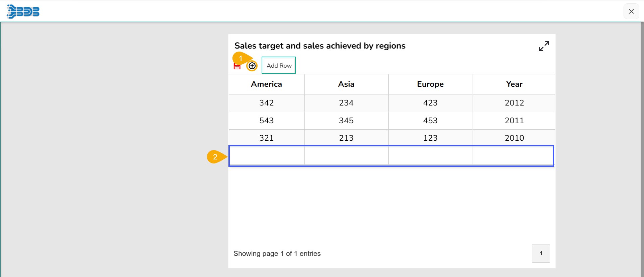Select the Year cell showing 2011
Image resolution: width=644 pixels, height=277 pixels.
[x=514, y=121]
